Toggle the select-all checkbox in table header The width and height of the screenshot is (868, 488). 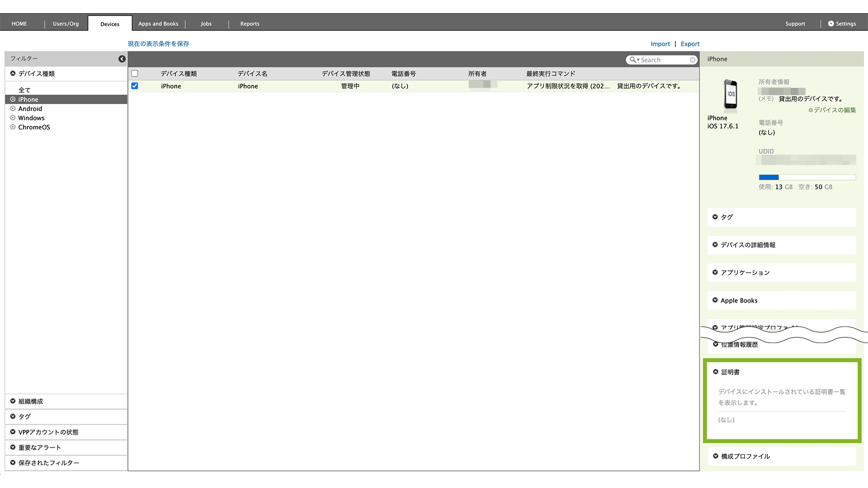pos(135,74)
